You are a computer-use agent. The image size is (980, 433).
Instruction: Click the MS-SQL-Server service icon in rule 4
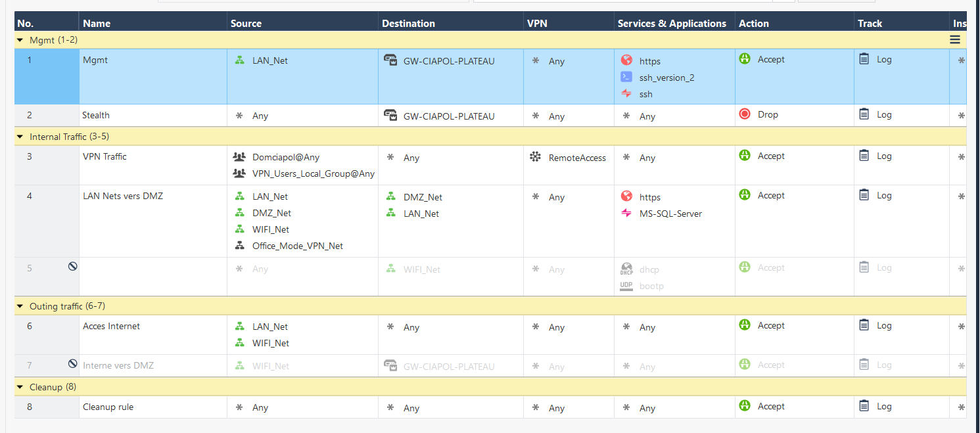[x=627, y=213]
